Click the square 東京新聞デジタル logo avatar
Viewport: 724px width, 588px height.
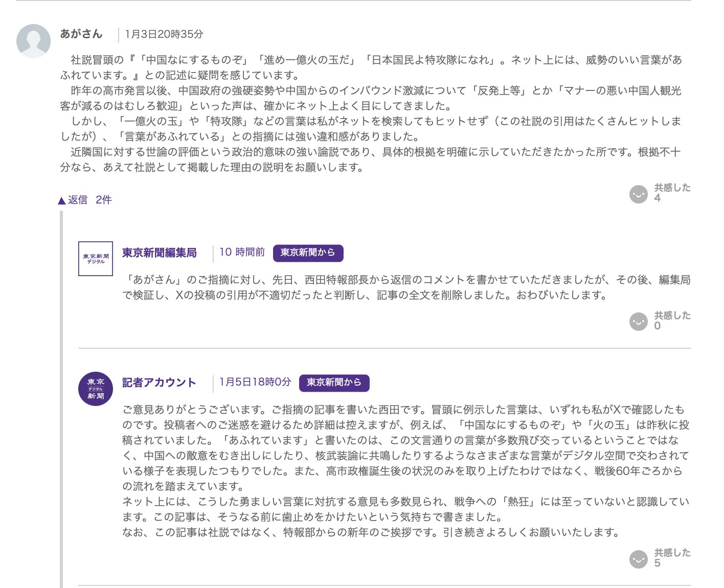pyautogui.click(x=96, y=259)
